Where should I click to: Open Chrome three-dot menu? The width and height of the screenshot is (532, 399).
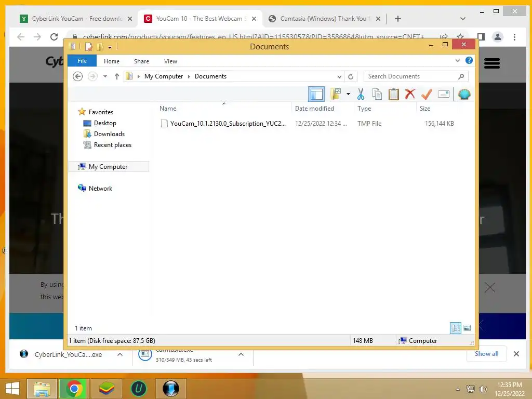[514, 37]
